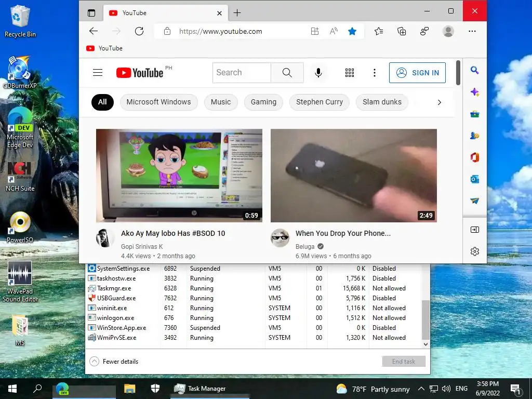Open Edge sidebar Games icon
Image resolution: width=532 pixels, height=399 pixels.
[475, 136]
